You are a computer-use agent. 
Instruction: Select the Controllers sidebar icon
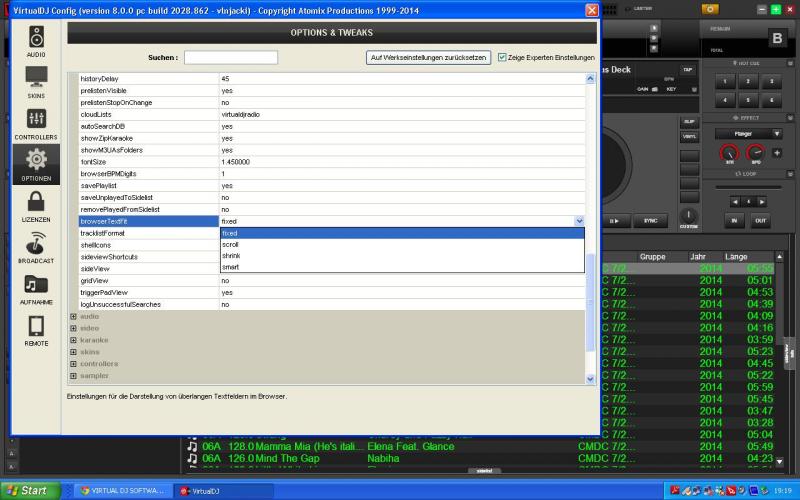(x=36, y=122)
